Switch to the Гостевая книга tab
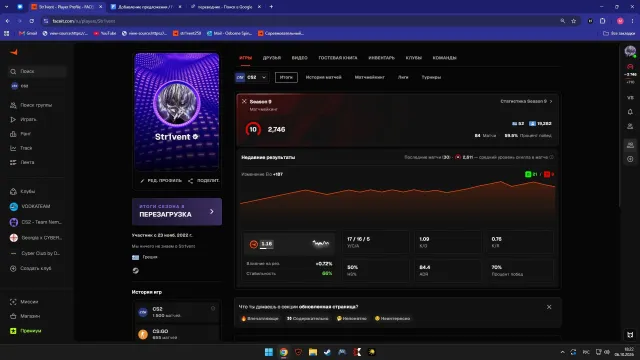The width and height of the screenshot is (640, 360). click(338, 58)
